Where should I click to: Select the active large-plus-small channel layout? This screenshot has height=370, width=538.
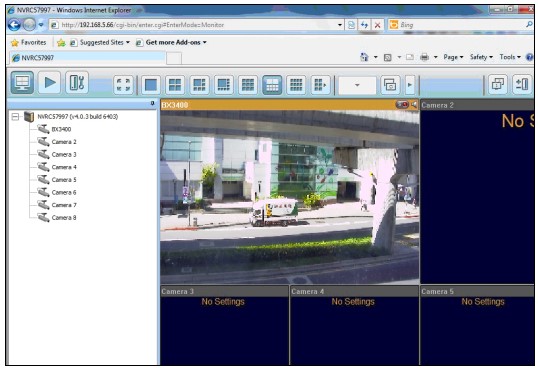tap(272, 84)
